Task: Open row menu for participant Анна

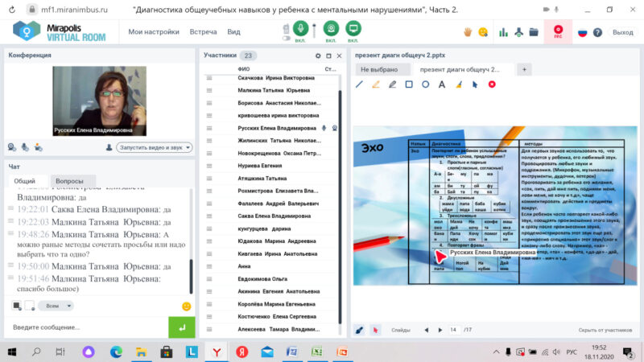Action: click(209, 266)
